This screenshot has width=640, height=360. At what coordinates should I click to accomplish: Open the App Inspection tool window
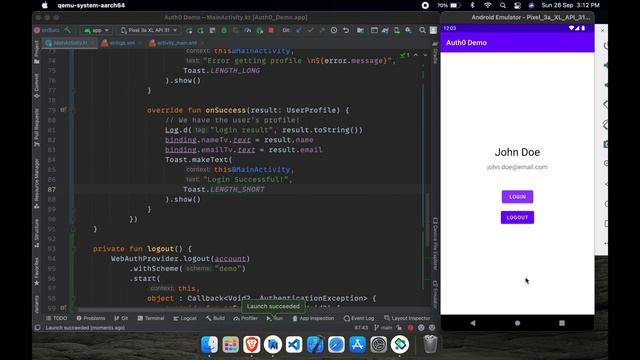pos(313,318)
